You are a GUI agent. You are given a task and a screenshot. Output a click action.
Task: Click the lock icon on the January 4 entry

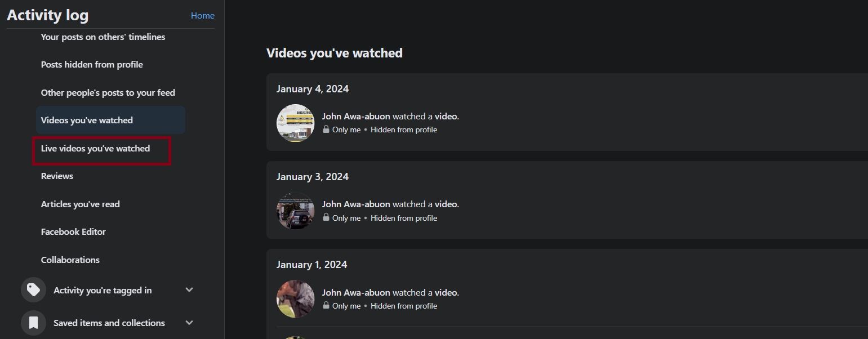[x=326, y=129]
